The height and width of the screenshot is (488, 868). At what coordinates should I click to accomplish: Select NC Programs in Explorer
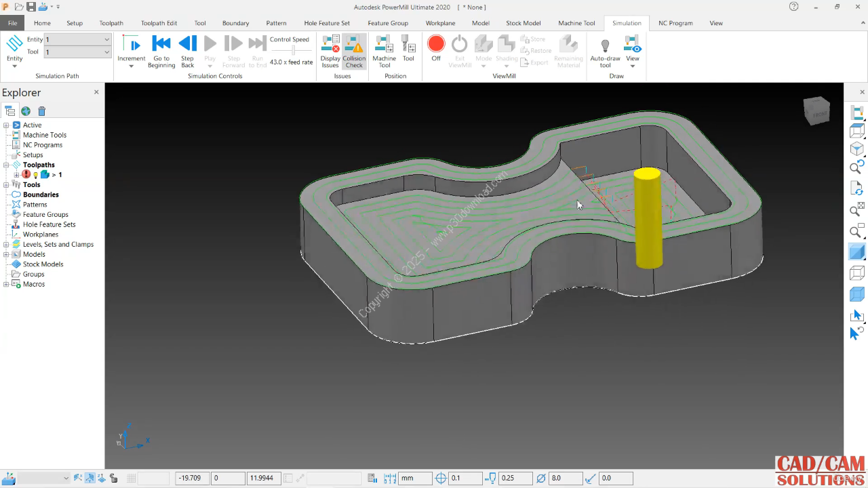(x=43, y=145)
